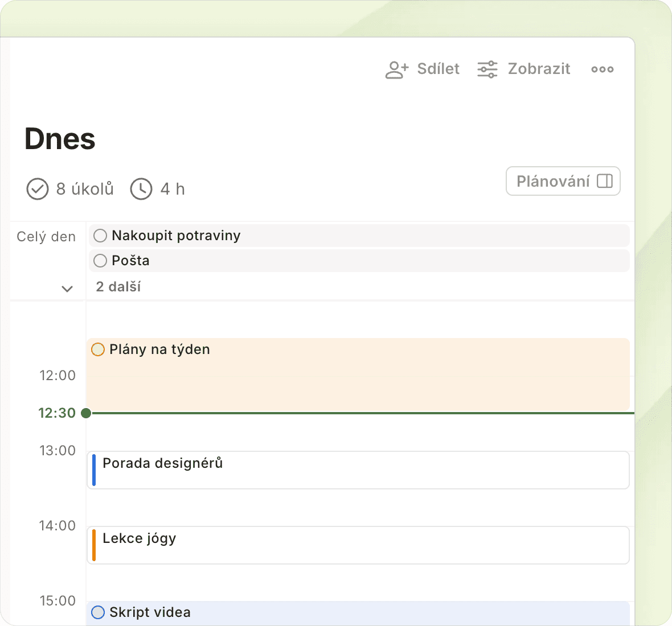Viewport: 672px width, 626px height.
Task: Click the share person-plus icon
Action: point(397,69)
